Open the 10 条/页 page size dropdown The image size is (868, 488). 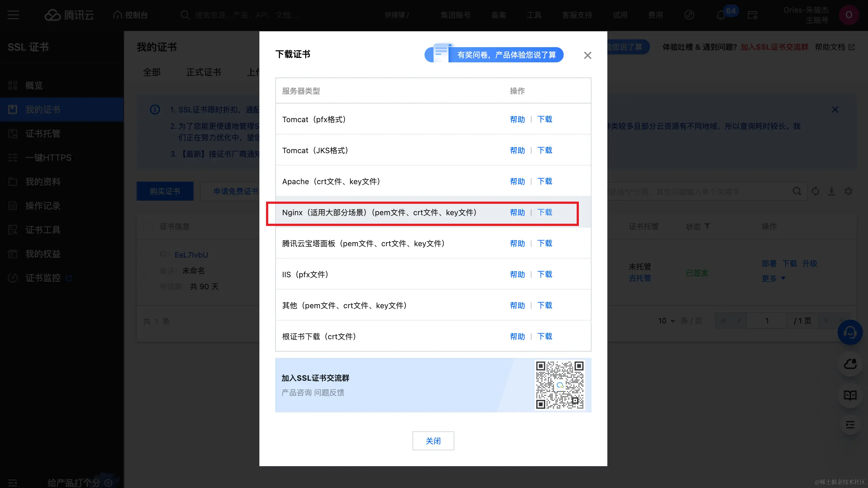coord(666,321)
